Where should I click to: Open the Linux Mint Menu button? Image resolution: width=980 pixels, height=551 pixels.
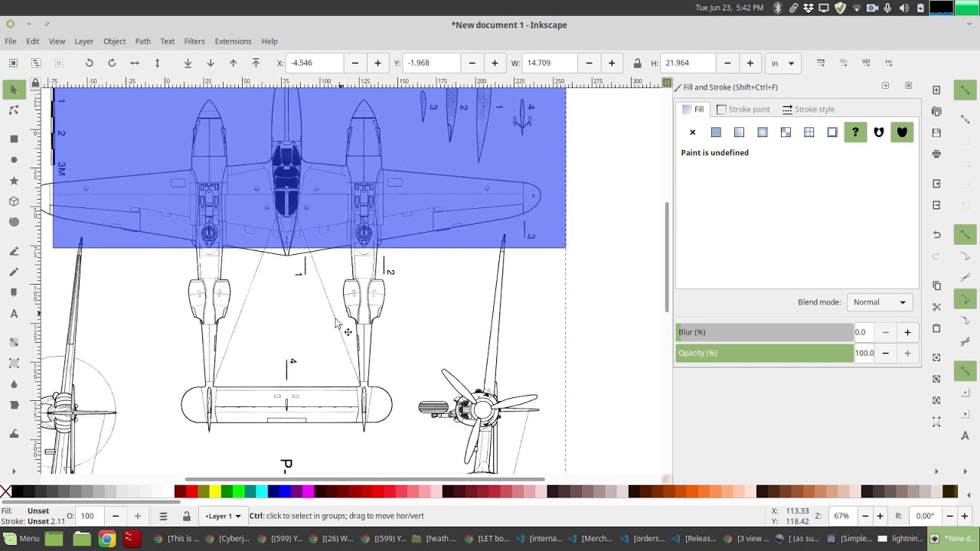(21, 539)
